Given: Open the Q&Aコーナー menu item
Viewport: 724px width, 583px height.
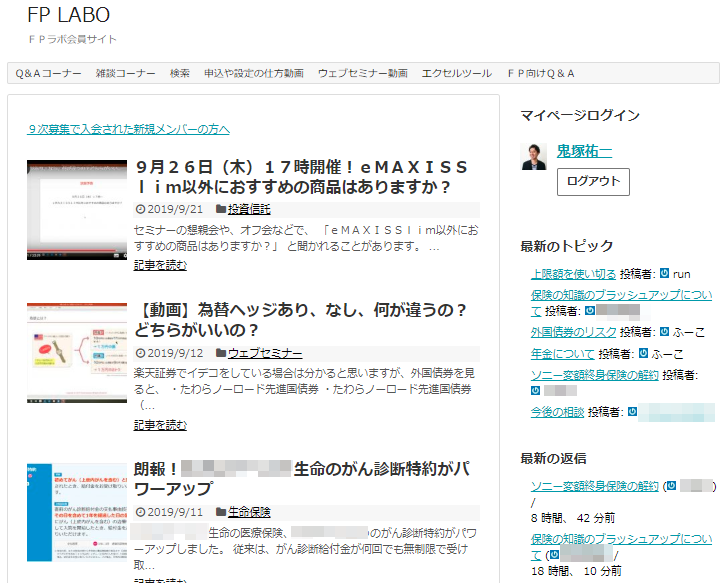Looking at the screenshot, I should [48, 73].
